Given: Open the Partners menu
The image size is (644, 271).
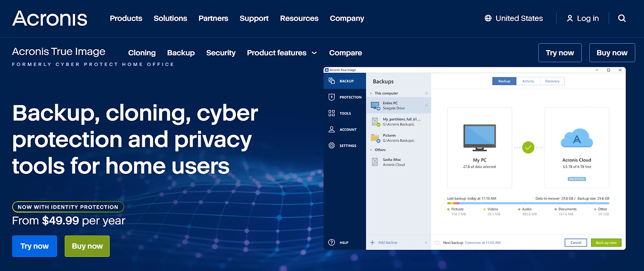Looking at the screenshot, I should [213, 18].
